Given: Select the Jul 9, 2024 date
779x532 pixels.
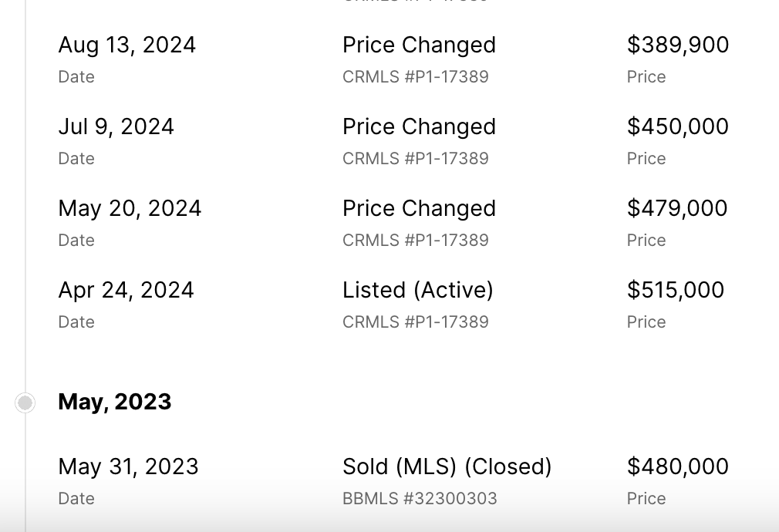Looking at the screenshot, I should coord(116,126).
